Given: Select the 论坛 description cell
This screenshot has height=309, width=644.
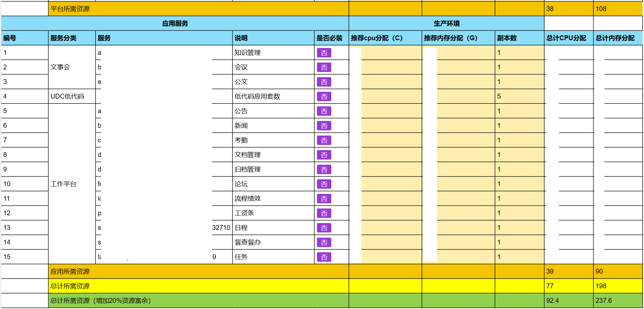Looking at the screenshot, I should tap(273, 184).
